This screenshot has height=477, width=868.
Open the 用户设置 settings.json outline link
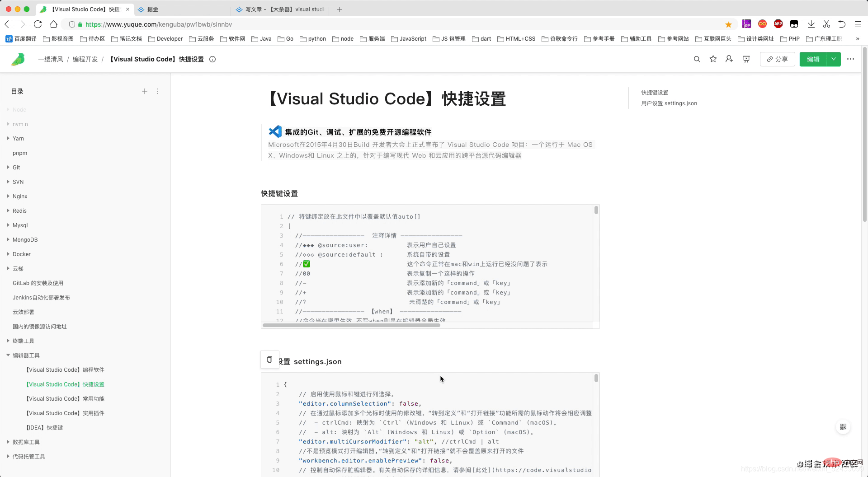(669, 103)
